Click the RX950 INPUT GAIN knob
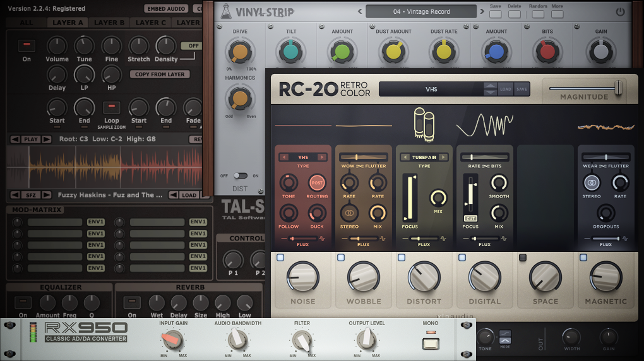The width and height of the screenshot is (644, 361). click(173, 340)
